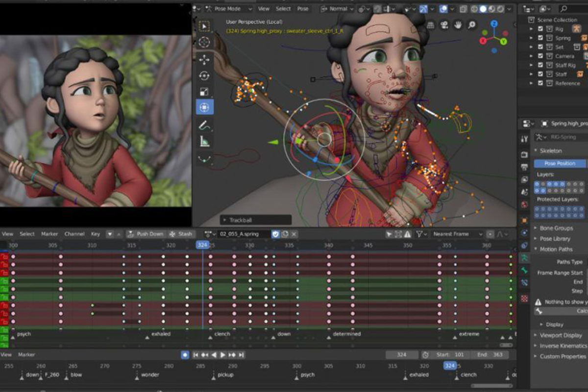Uncheck the Camera collection checkbox
The image size is (588, 392).
540,56
